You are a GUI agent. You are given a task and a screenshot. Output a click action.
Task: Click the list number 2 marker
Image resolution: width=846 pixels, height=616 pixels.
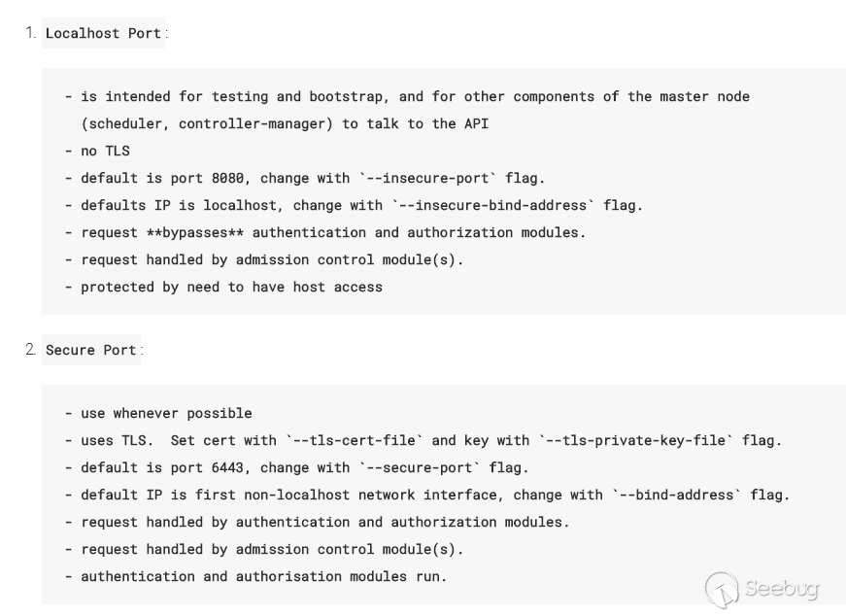30,350
